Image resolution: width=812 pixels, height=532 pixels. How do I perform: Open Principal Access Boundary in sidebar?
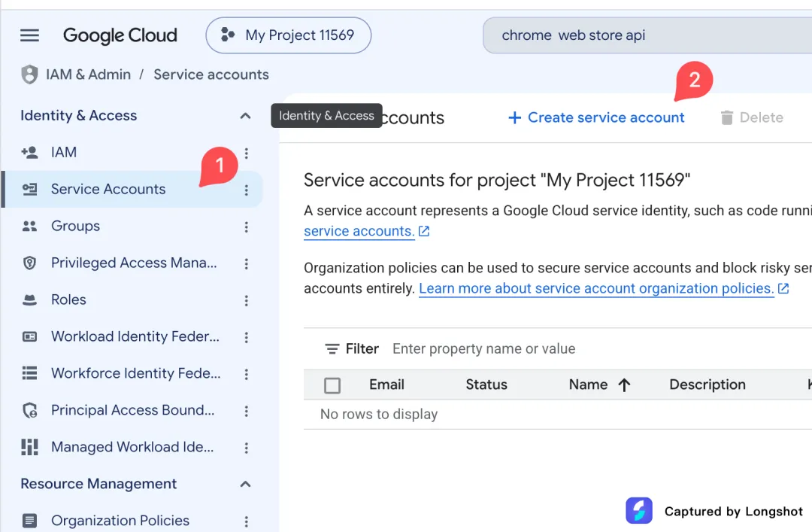click(132, 410)
